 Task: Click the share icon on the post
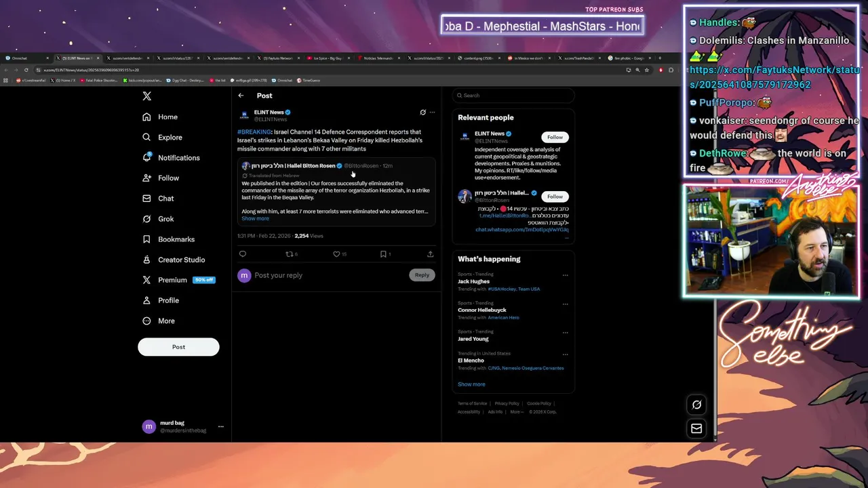pyautogui.click(x=430, y=254)
